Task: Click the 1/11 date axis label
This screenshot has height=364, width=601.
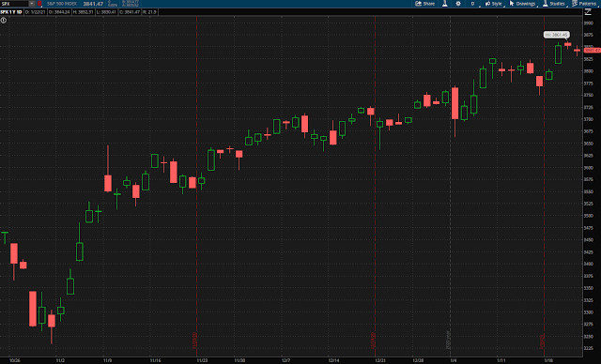Action: click(x=501, y=360)
